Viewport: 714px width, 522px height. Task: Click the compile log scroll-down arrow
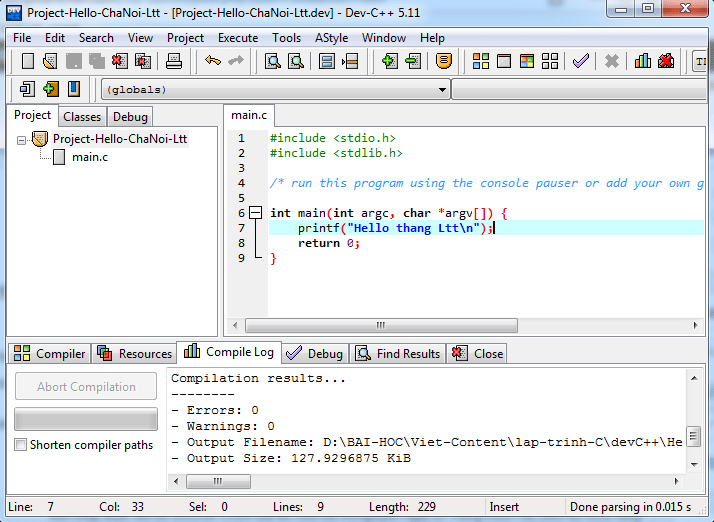click(x=694, y=465)
